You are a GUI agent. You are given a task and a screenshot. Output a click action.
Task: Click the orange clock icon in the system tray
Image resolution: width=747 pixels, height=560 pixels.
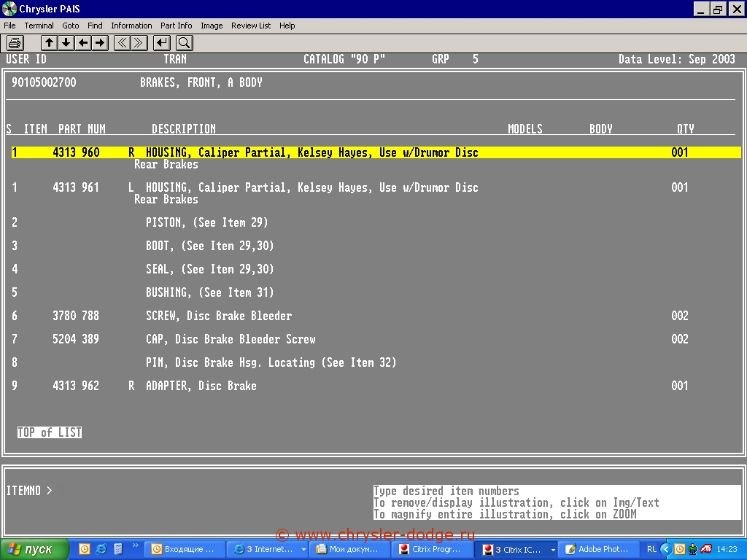click(680, 550)
